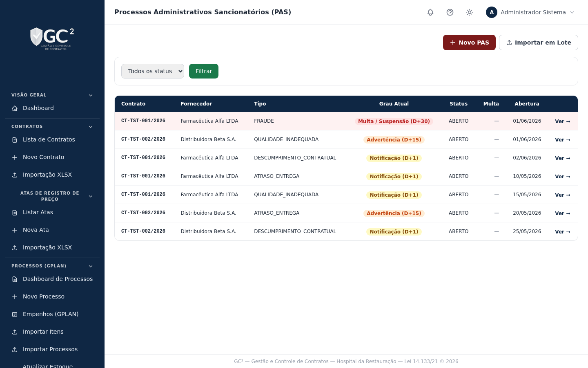Click the Novo PAS button
588x368 pixels.
469,43
